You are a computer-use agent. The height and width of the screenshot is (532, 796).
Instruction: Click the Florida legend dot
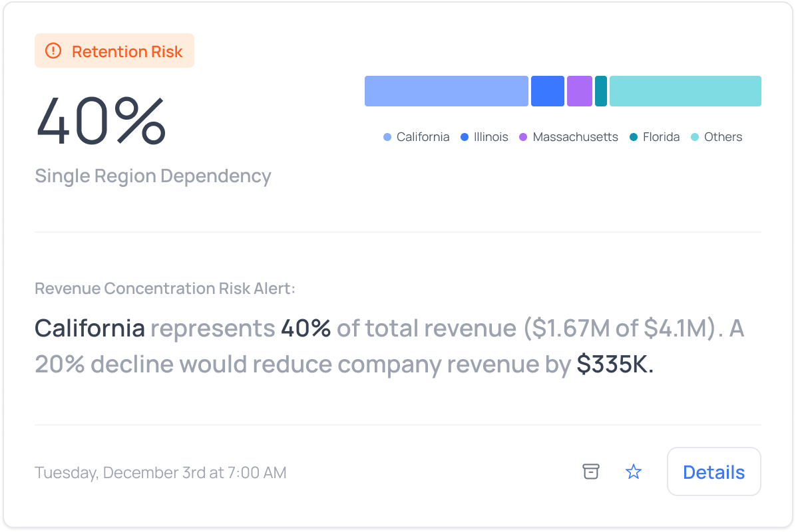click(634, 137)
